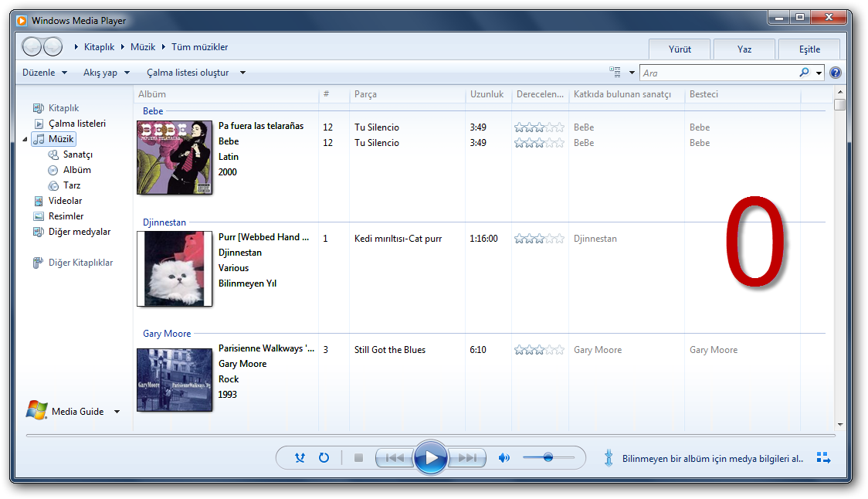Select Kedi mırıltısı-Cat purr track
The image size is (868, 499).
(x=398, y=239)
